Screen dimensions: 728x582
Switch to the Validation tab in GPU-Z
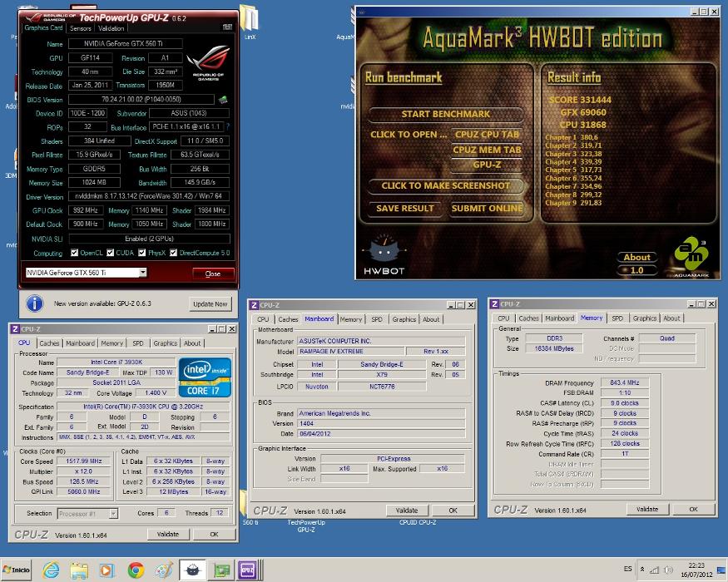[111, 28]
